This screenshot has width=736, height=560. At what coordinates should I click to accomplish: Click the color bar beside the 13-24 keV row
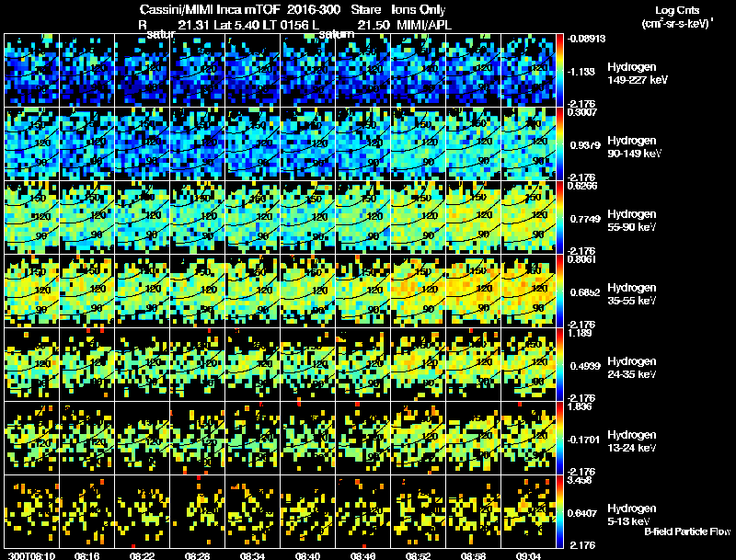pyautogui.click(x=559, y=439)
